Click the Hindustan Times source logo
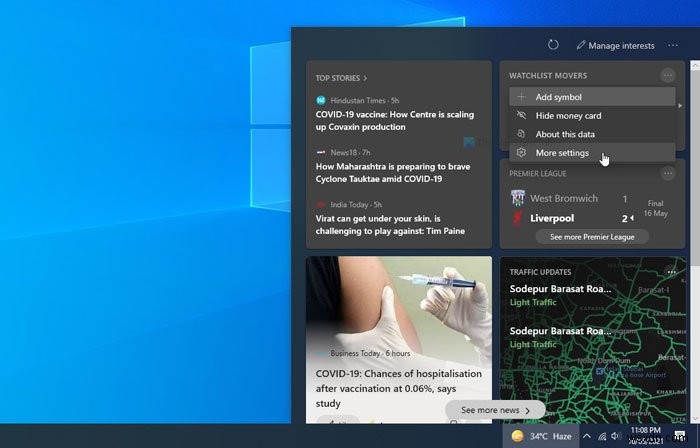Screen dimensions: 700x448 tap(321, 100)
